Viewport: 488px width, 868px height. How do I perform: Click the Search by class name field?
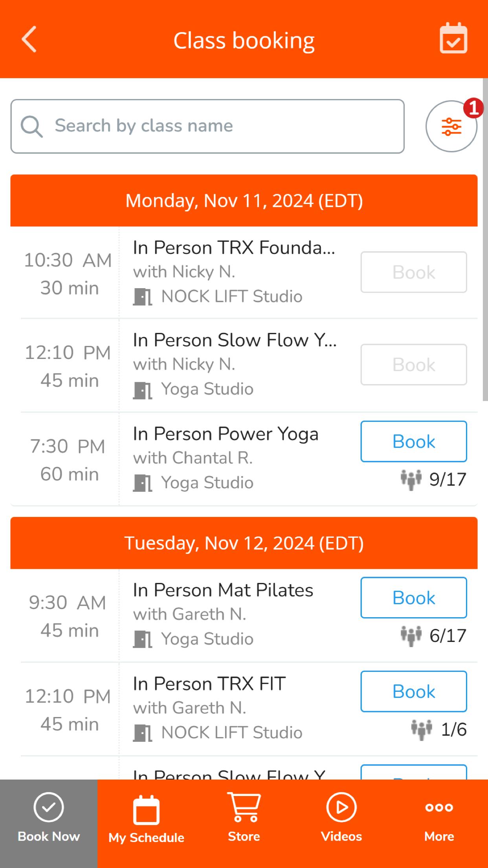pos(207,126)
